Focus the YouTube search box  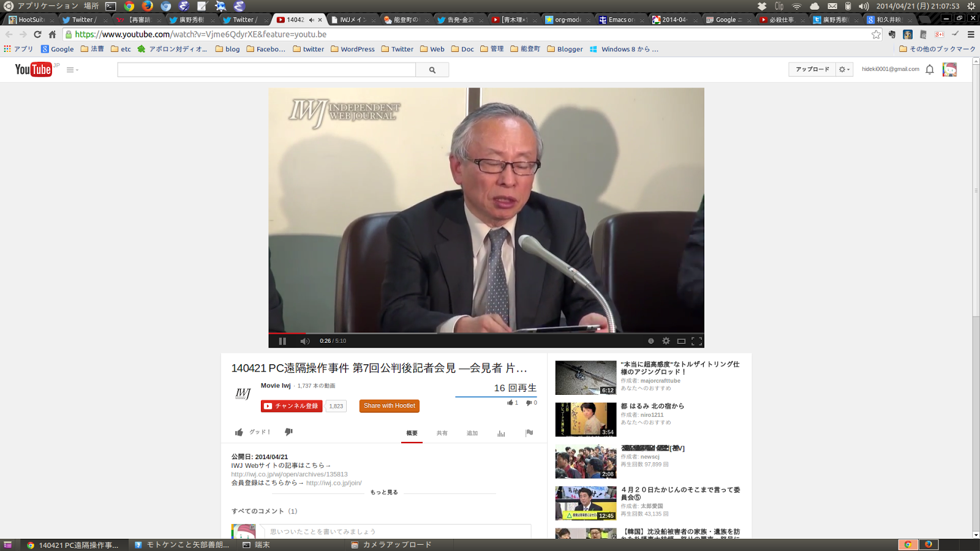click(x=266, y=70)
